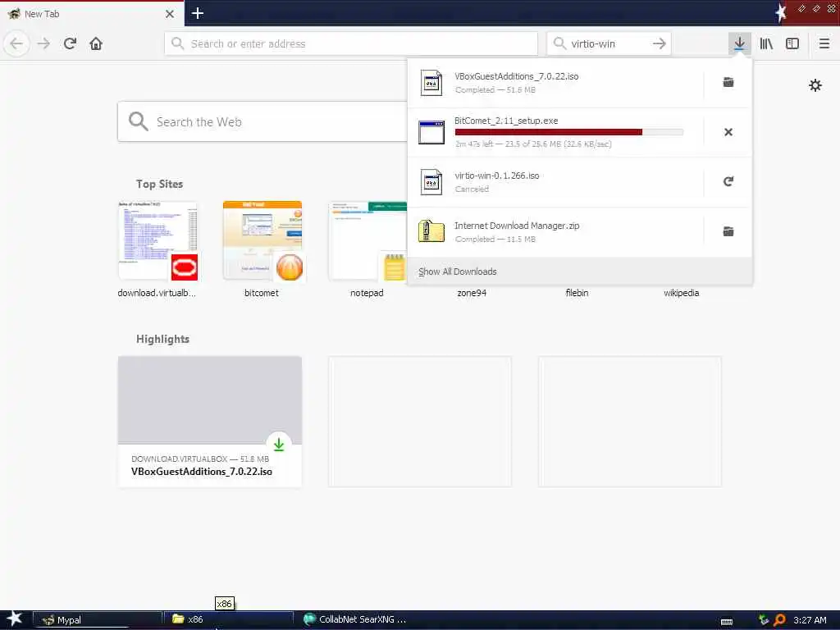Click the green network tray icon

pos(764,620)
